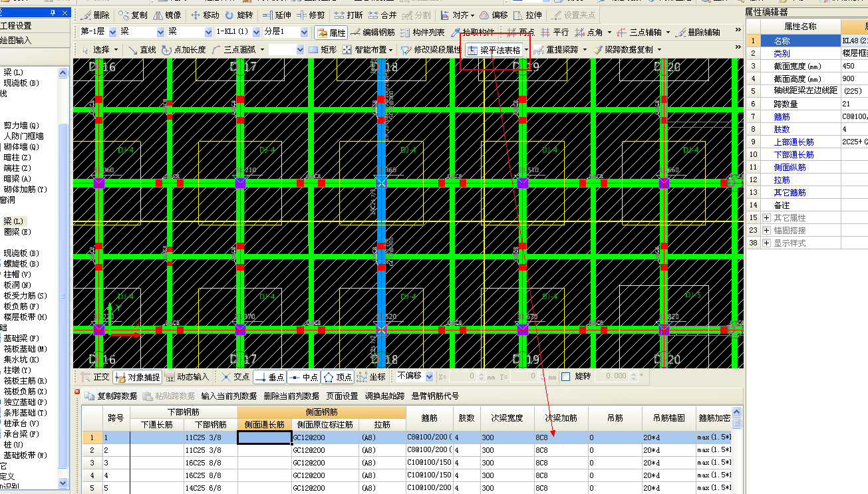Pick the 矩形 rectangle drawing tool
The image size is (868, 494).
coord(323,50)
